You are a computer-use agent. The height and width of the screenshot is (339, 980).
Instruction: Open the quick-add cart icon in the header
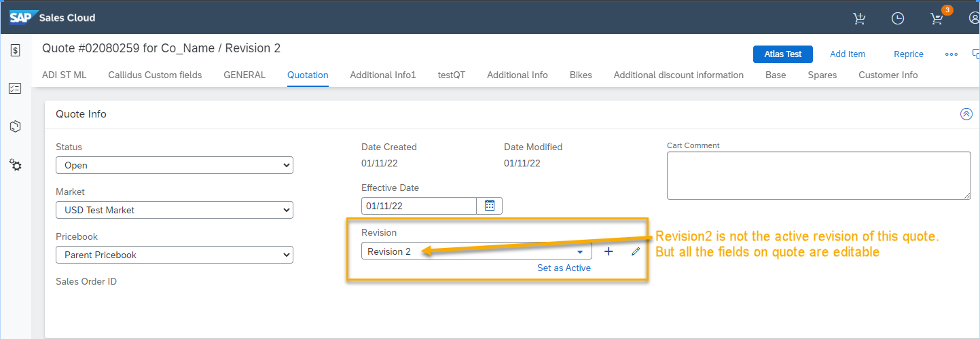coord(859,18)
